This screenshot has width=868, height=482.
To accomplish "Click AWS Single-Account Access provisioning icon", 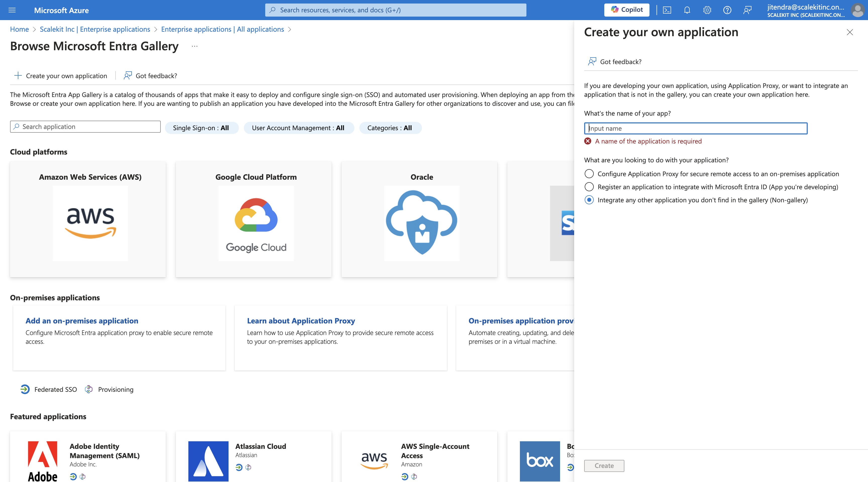I will click(414, 476).
